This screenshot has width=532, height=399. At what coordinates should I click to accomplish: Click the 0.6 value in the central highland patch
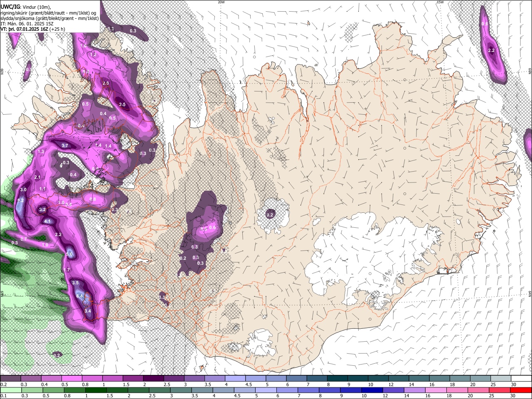tap(212, 227)
